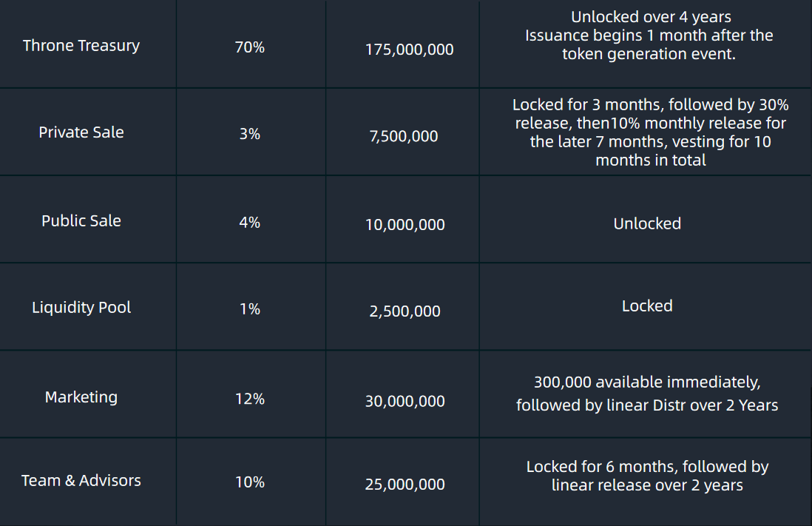Click the Team & Advisors row label
This screenshot has height=526, width=812.
(81, 481)
